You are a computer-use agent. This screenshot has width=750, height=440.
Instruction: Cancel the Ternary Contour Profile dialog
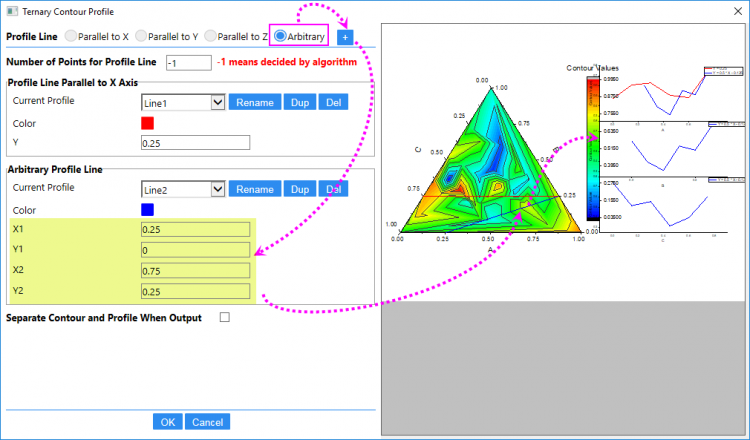208,422
